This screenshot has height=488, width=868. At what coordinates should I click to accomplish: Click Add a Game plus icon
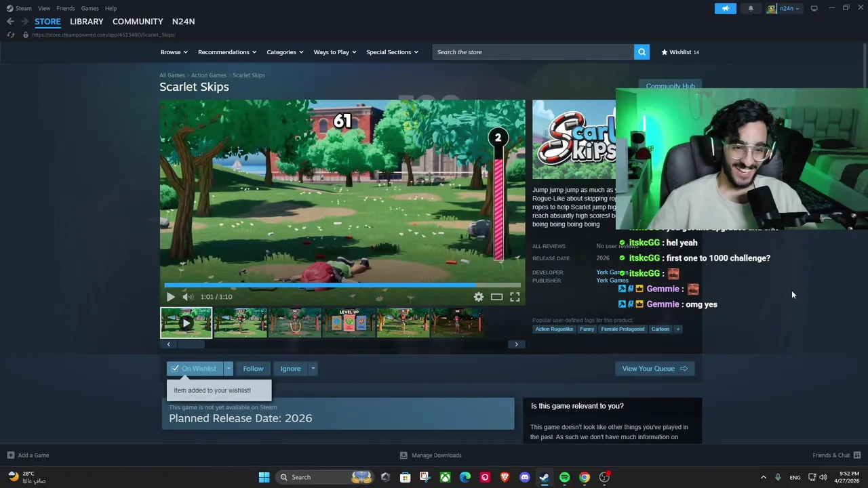10,455
